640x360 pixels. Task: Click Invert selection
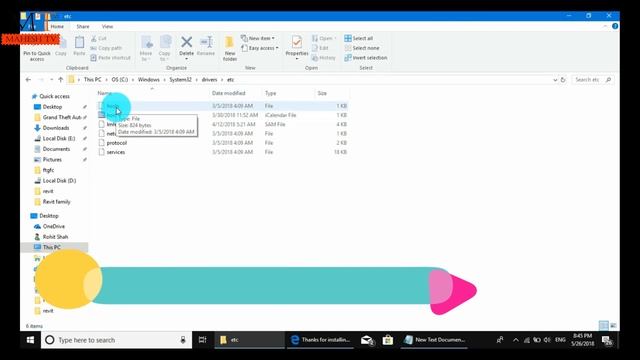pos(366,58)
